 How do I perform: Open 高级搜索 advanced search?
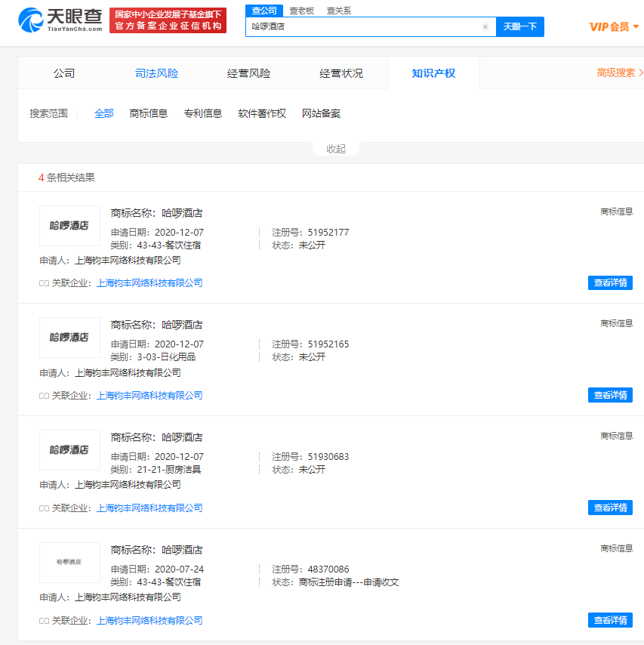(620, 73)
